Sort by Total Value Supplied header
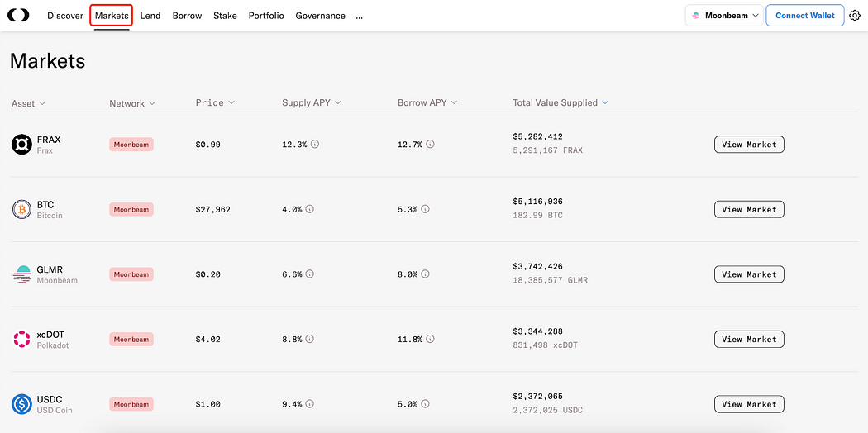868x433 pixels. pos(560,102)
